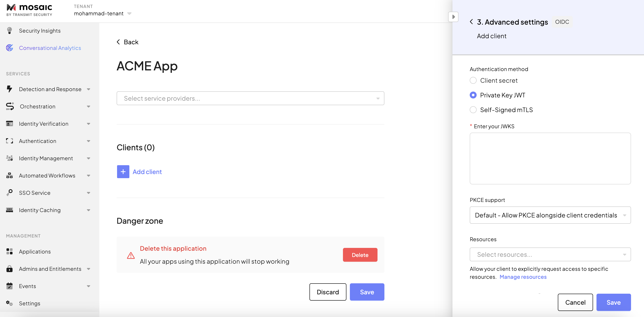This screenshot has height=317, width=644.
Task: Open Settings menu item
Action: point(30,303)
